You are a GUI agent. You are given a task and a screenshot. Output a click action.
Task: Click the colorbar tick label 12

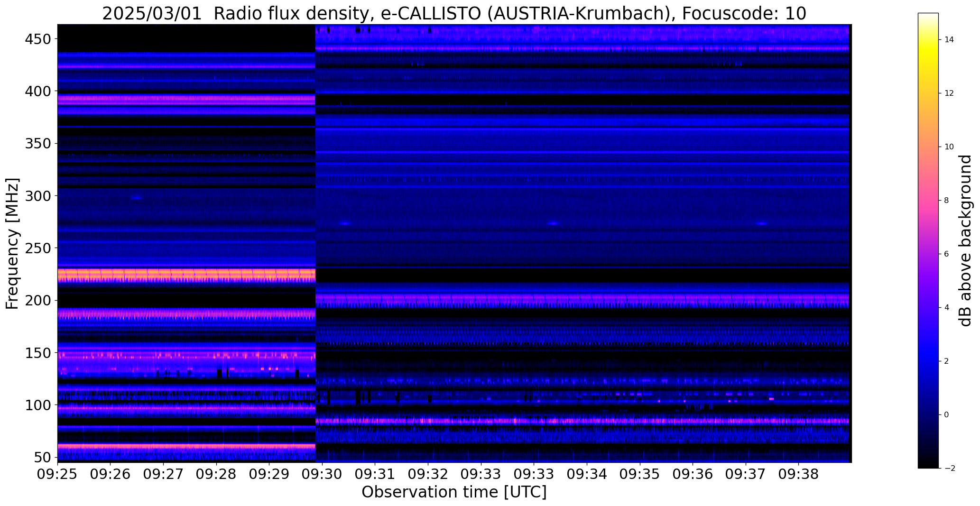(949, 93)
